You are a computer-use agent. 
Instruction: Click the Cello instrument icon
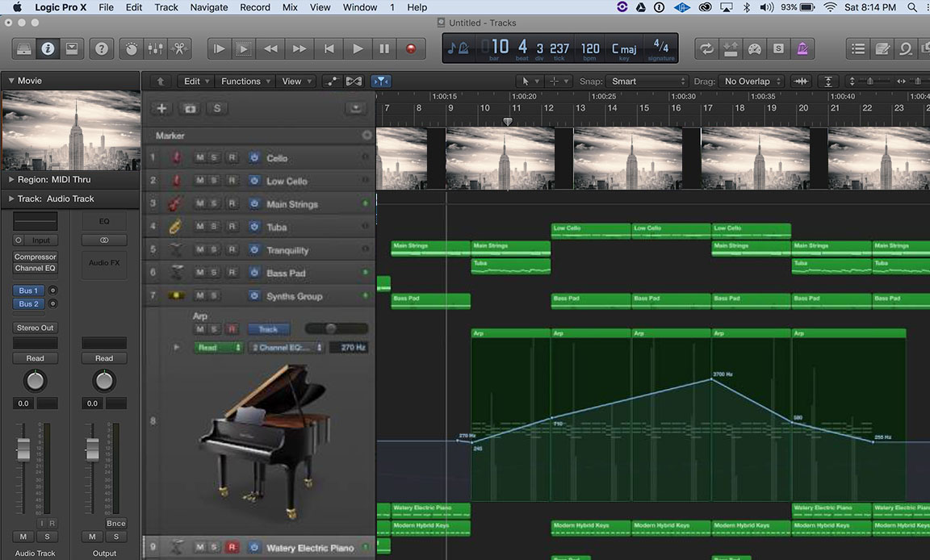(176, 157)
